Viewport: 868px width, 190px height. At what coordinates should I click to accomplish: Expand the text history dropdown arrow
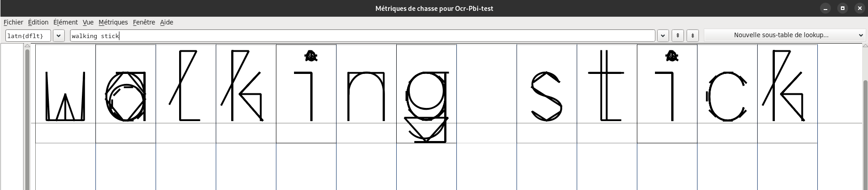(x=663, y=35)
